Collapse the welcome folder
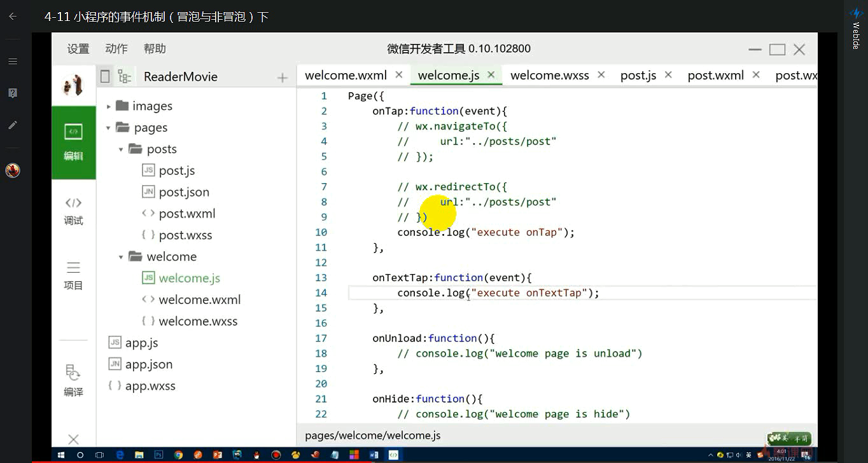The width and height of the screenshot is (868, 463). (x=121, y=257)
